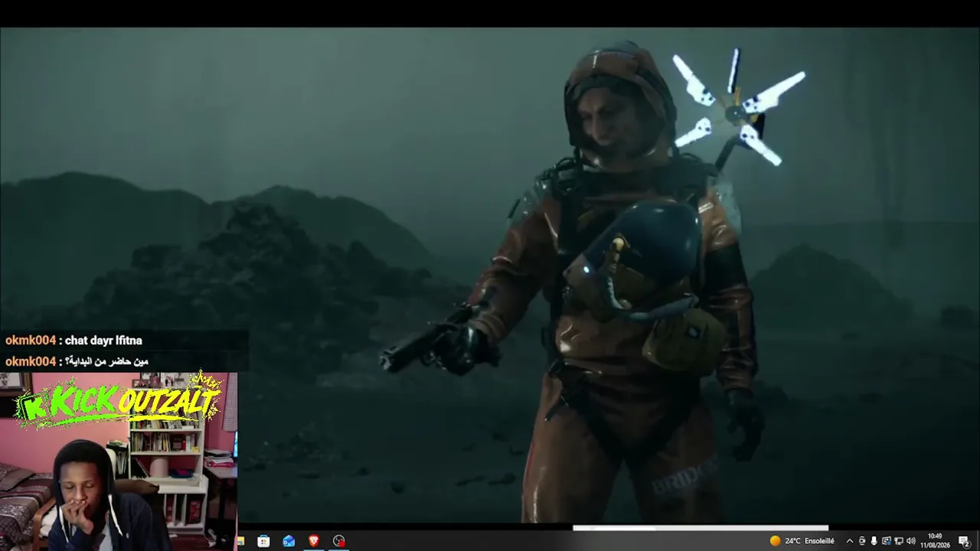This screenshot has width=980, height=551.
Task: Open the OBS Studio taskbar icon
Action: 339,541
